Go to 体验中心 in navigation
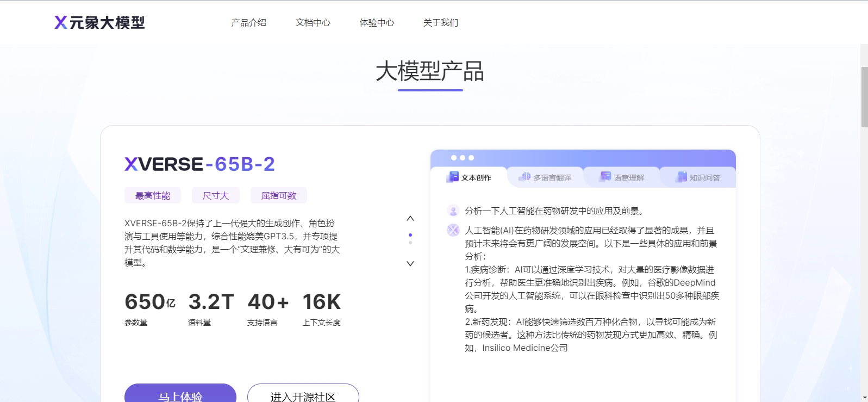 point(377,23)
